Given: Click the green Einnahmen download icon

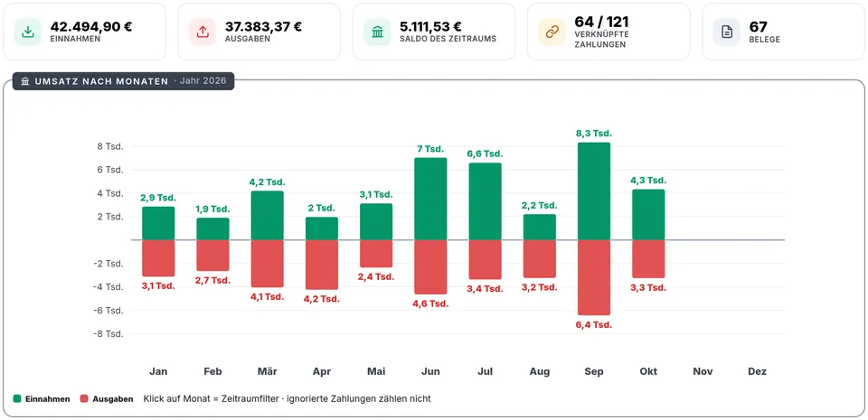Looking at the screenshot, I should 28,32.
